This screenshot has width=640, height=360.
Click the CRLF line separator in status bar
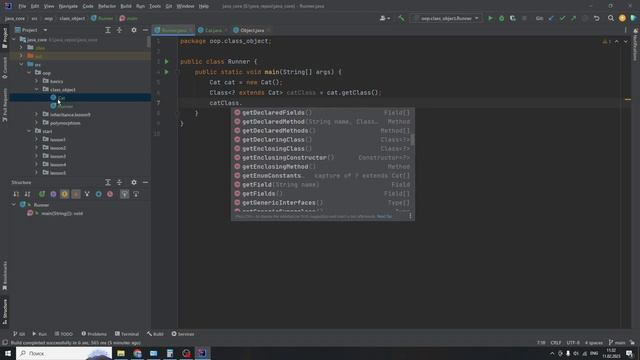pyautogui.click(x=556, y=342)
